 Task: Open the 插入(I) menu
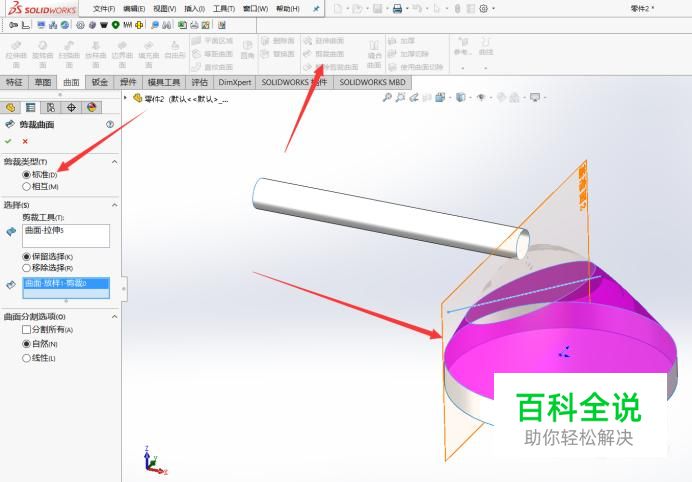click(195, 8)
